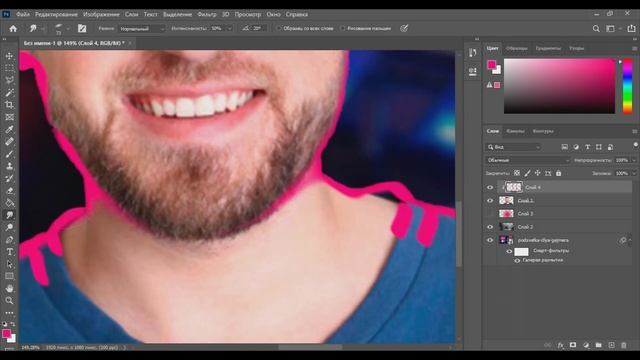The height and width of the screenshot is (360, 640).
Task: Open the Изображение menu
Action: (x=101, y=14)
